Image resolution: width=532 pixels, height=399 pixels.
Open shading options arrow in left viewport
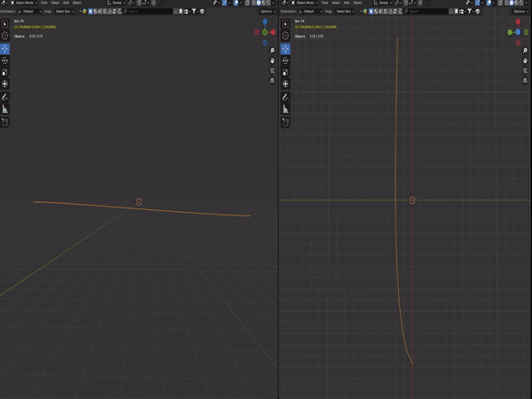click(x=273, y=3)
